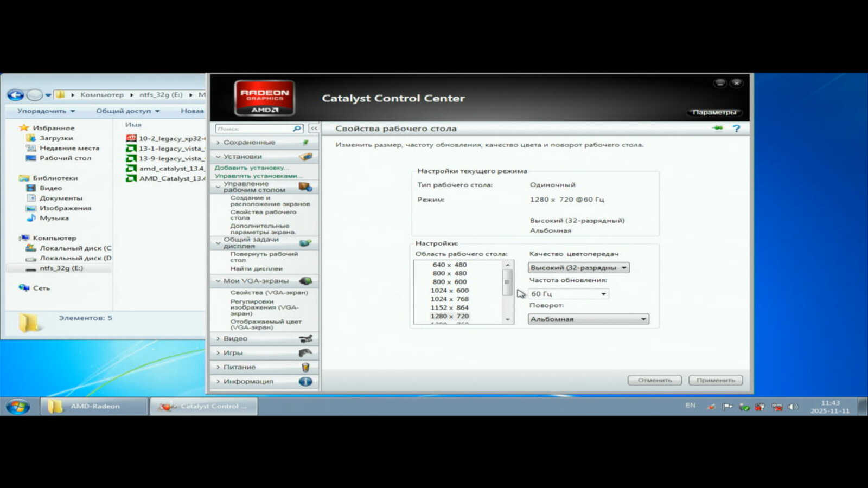The width and height of the screenshot is (868, 488).
Task: Click the blue info icon on Информация row
Action: pos(305,381)
